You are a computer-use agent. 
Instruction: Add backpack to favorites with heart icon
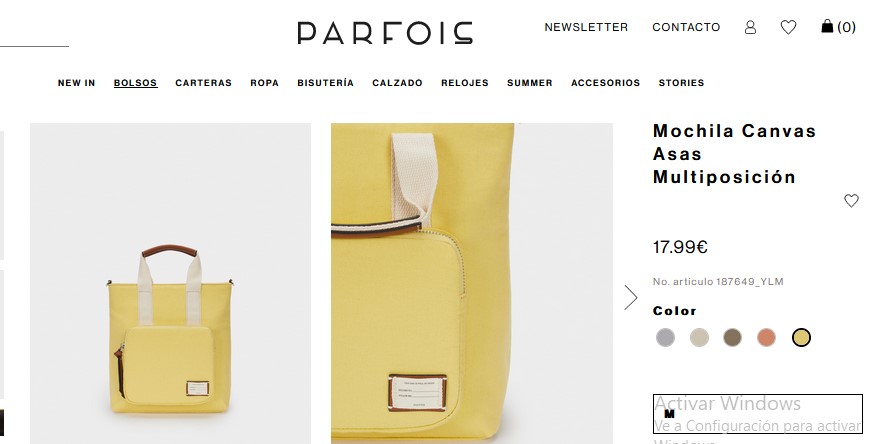click(851, 200)
